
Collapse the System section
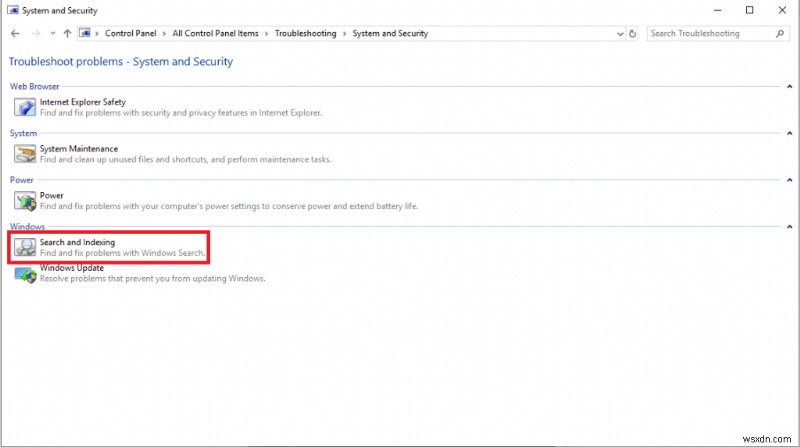(789, 133)
